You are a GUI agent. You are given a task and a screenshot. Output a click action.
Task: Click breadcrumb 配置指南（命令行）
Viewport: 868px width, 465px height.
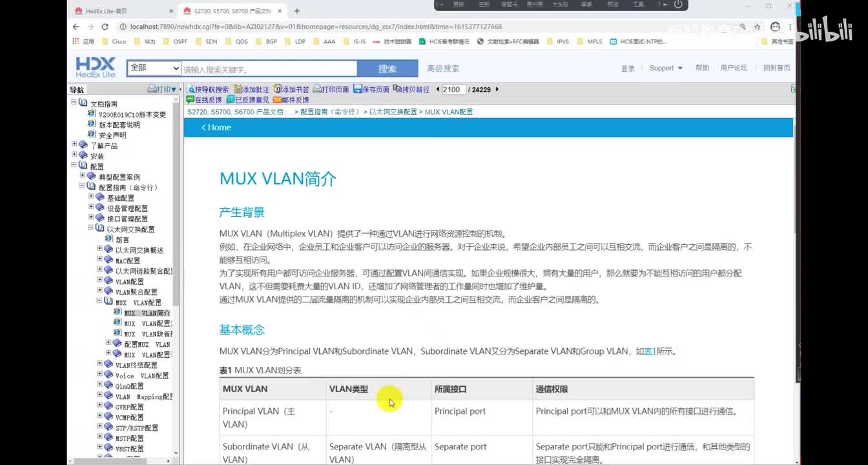(330, 112)
